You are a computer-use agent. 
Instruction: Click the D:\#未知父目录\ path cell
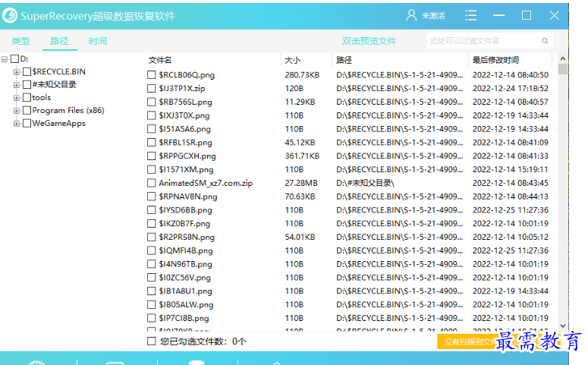(x=366, y=183)
